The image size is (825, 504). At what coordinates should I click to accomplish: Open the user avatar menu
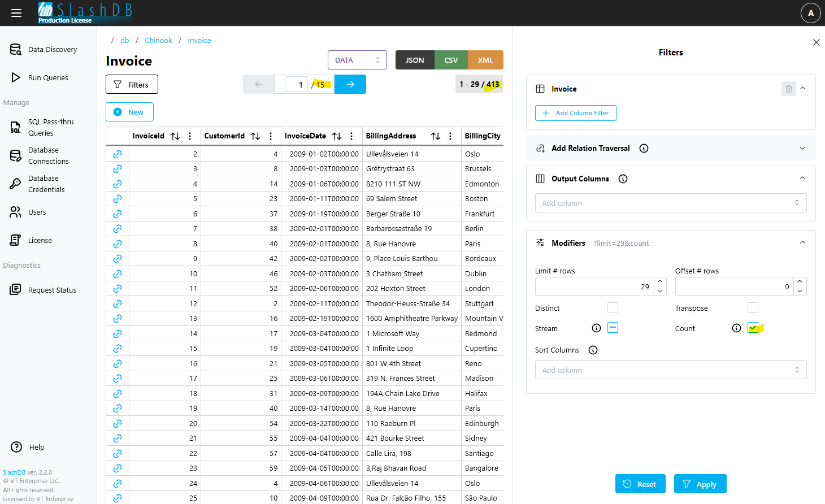click(810, 13)
